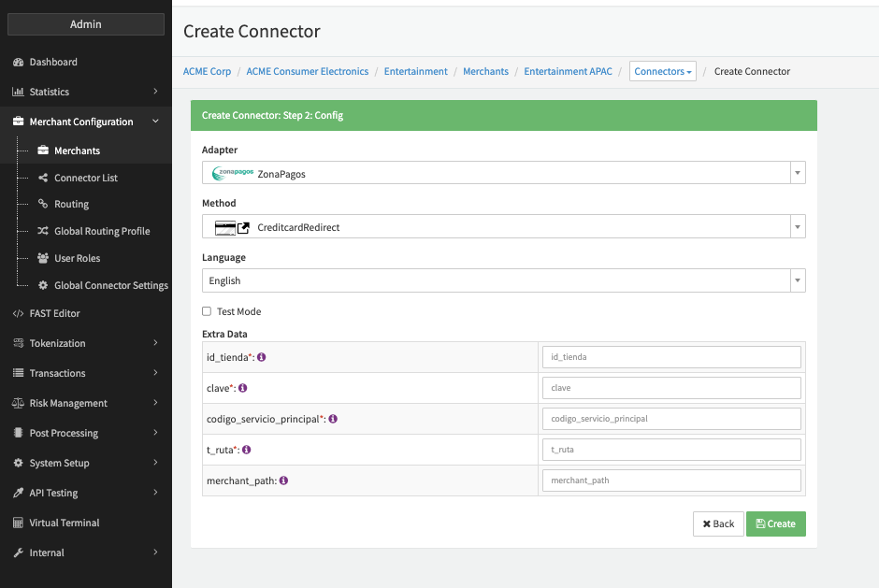Open the Connectors breadcrumb dropdown

coord(662,71)
